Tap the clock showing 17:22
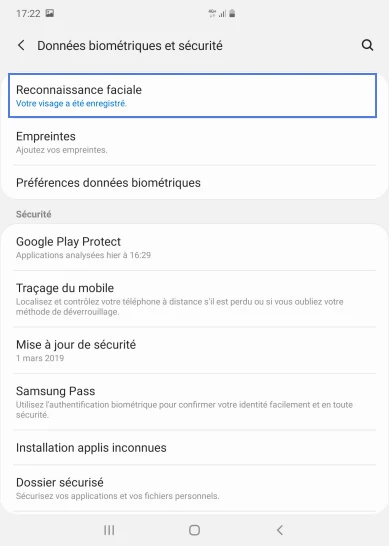 28,14
